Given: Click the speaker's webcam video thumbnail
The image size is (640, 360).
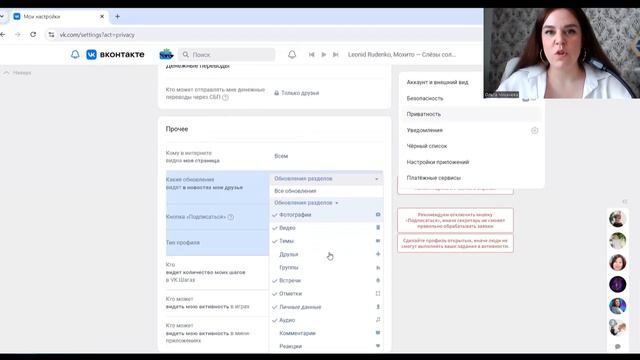Looking at the screenshot, I should 562,53.
